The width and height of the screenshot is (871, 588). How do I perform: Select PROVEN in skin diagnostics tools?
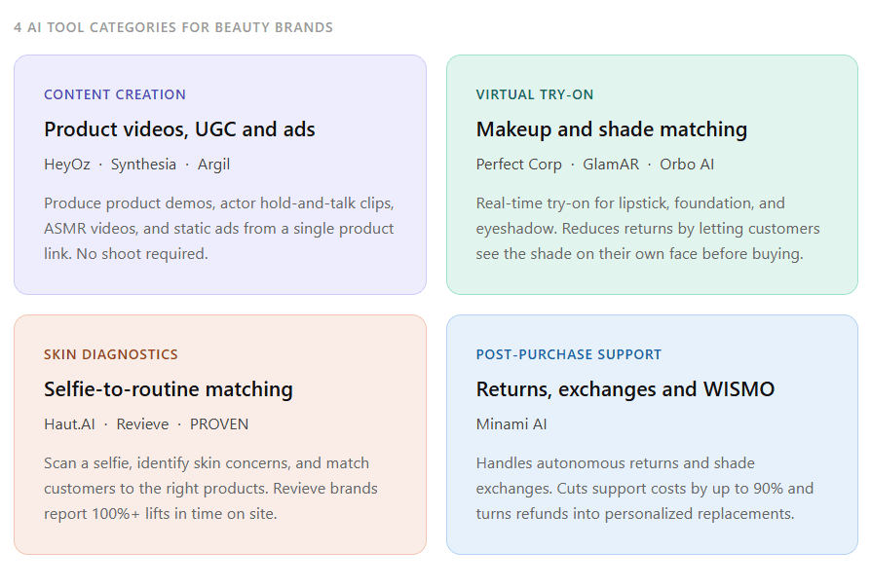point(219,424)
